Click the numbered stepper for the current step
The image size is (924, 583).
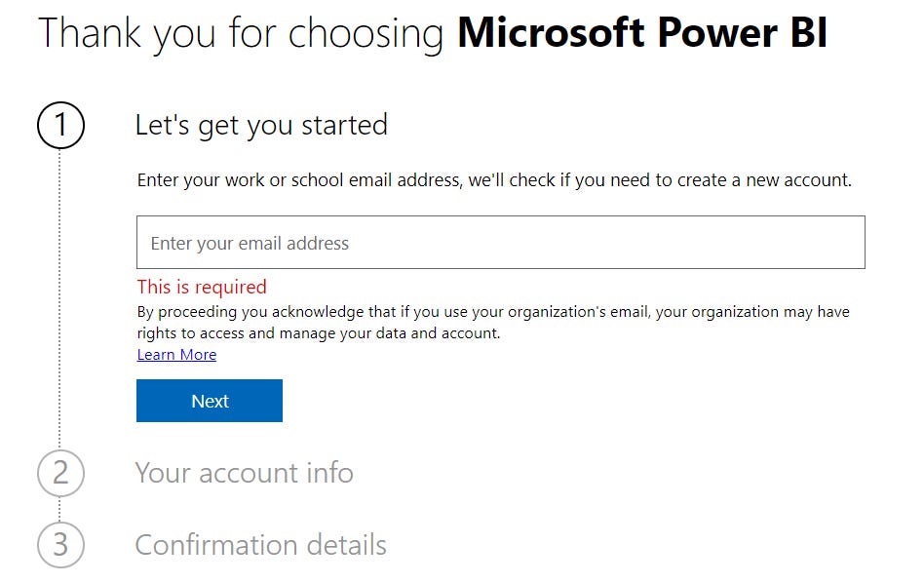coord(61,125)
